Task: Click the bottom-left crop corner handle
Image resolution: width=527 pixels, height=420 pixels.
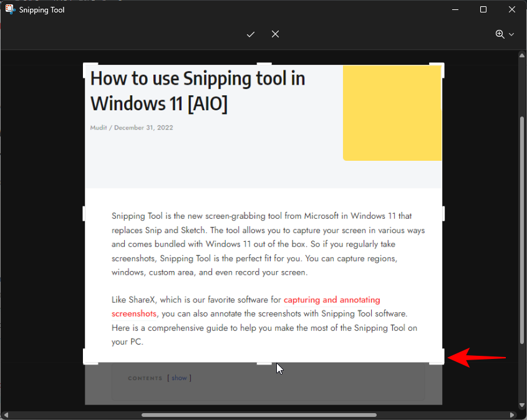Action: tap(87, 359)
